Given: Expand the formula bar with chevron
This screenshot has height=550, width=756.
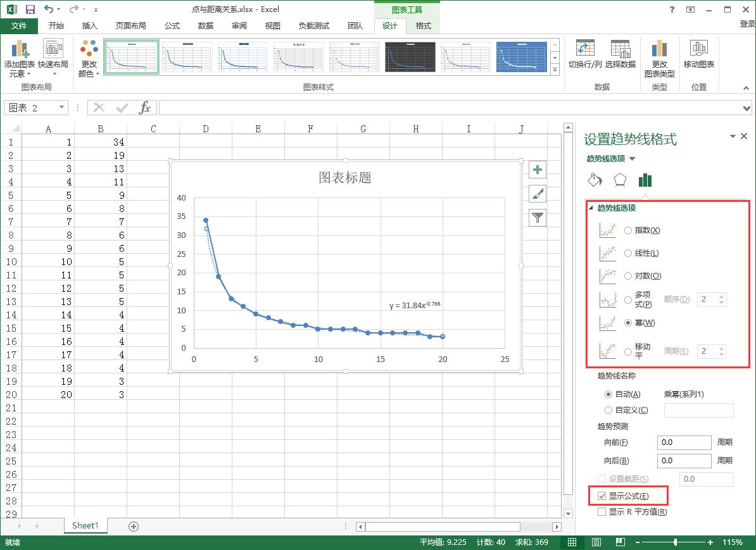Looking at the screenshot, I should coord(747,108).
